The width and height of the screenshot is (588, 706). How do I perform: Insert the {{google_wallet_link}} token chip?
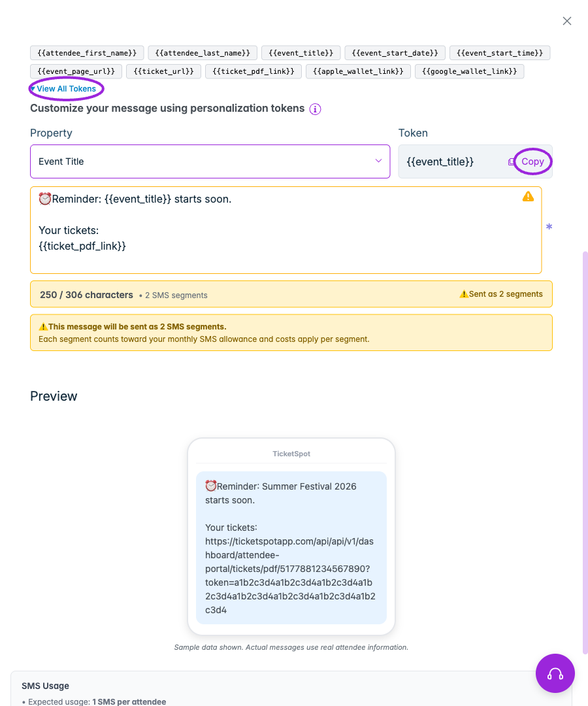[469, 71]
